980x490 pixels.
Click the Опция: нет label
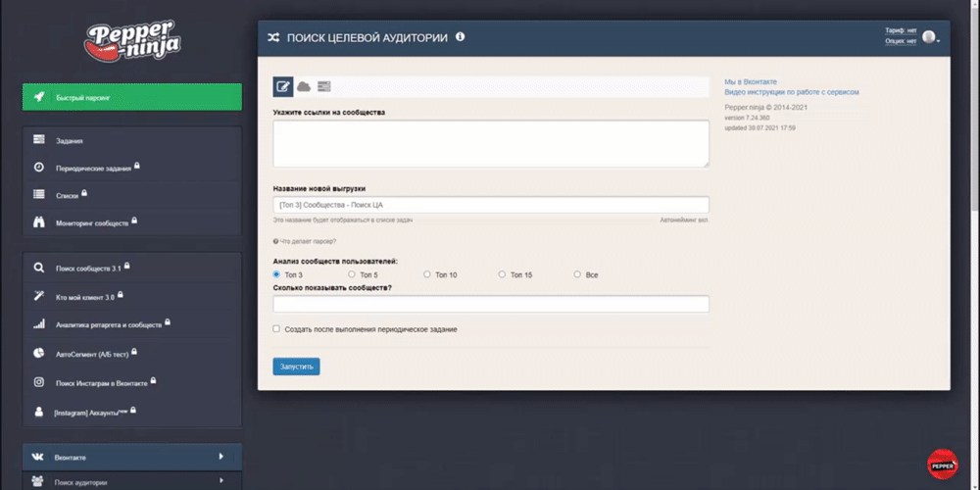click(x=901, y=41)
